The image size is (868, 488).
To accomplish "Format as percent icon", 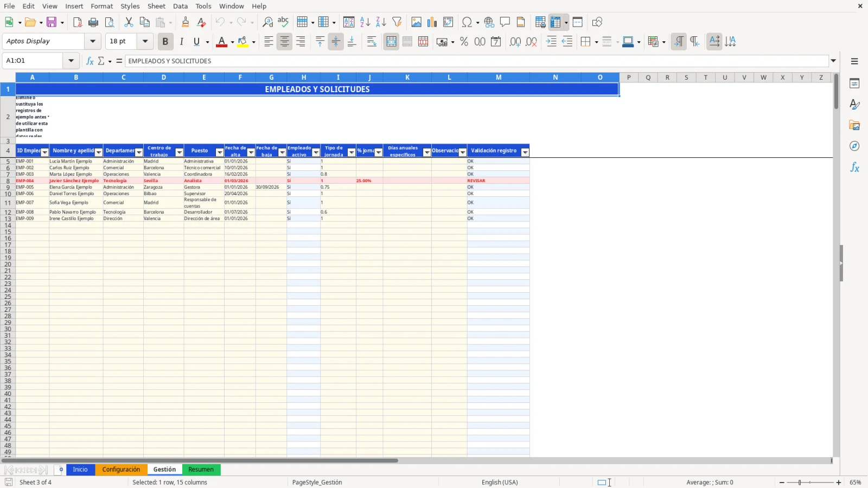I will pos(464,42).
